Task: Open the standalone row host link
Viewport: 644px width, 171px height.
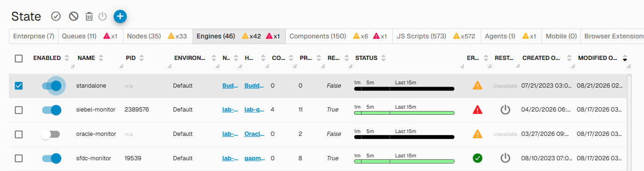Action: tap(254, 86)
